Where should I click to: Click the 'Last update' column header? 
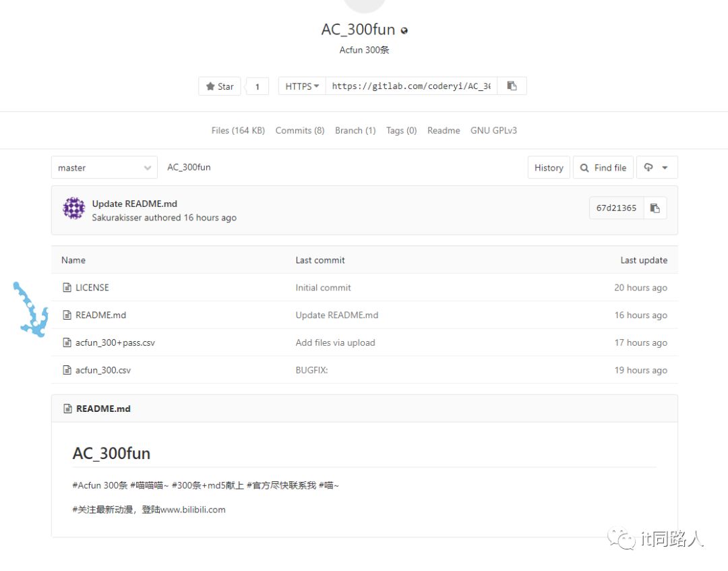tap(644, 260)
